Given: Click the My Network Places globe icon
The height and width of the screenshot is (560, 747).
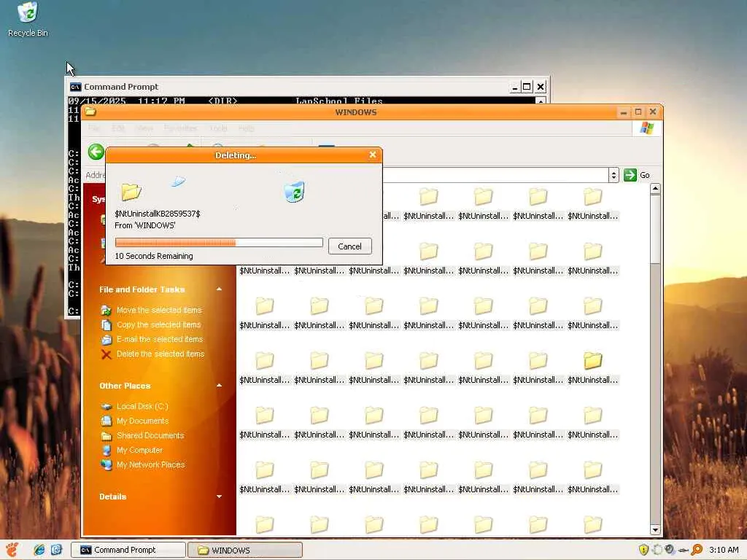Looking at the screenshot, I should (107, 464).
